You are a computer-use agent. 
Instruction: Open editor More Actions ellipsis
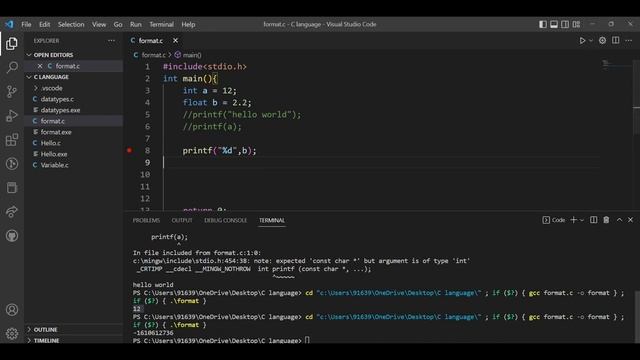[629, 40]
